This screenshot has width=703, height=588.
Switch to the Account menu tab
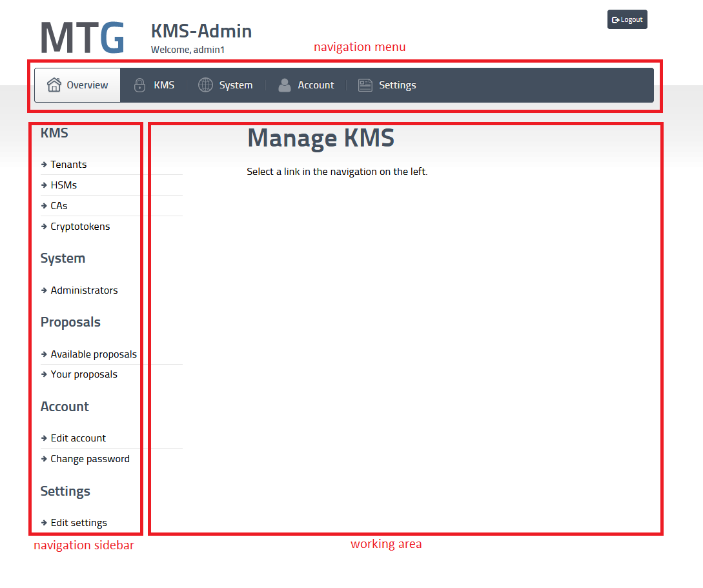tap(316, 85)
